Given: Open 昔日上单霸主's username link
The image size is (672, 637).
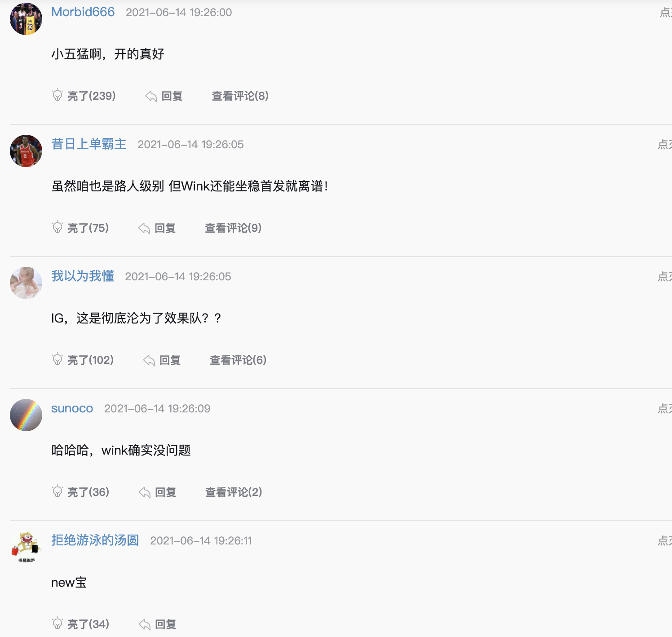Looking at the screenshot, I should [x=89, y=144].
